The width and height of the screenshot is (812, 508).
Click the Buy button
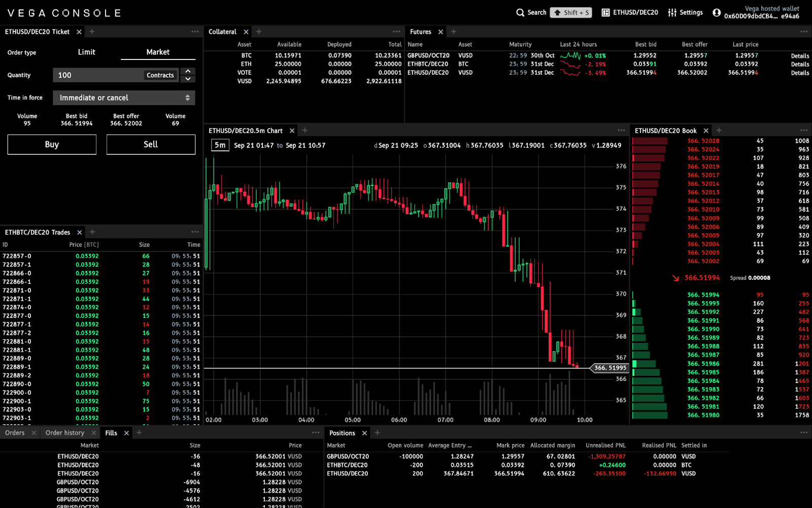[x=52, y=144]
